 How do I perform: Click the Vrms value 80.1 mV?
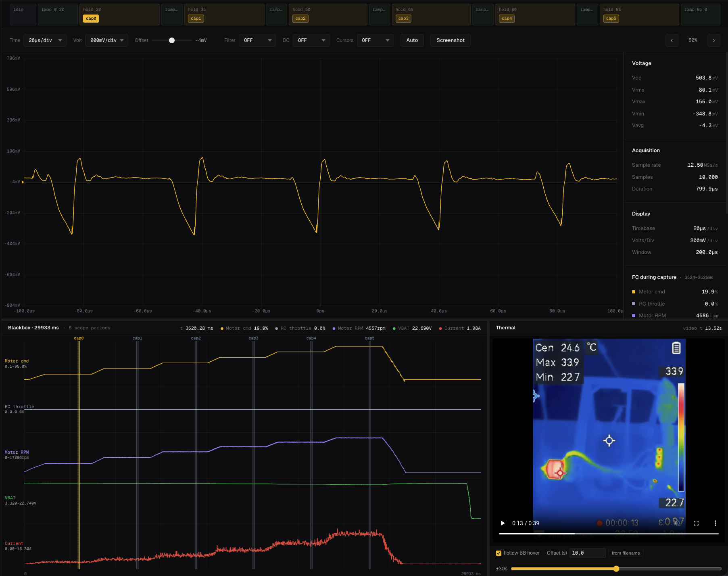pyautogui.click(x=708, y=90)
